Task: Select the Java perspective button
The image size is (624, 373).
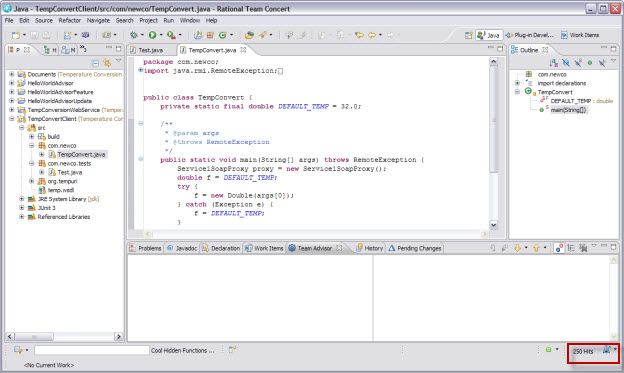Action: click(x=489, y=35)
